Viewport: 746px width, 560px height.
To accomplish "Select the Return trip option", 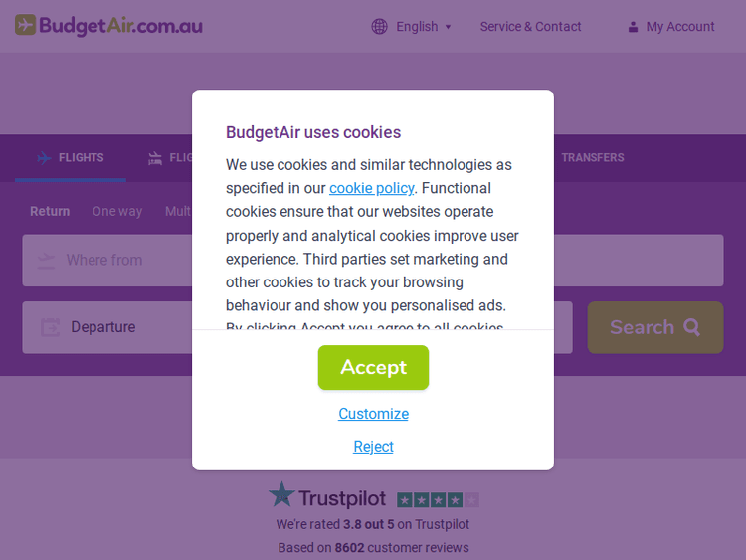I will pos(50,211).
